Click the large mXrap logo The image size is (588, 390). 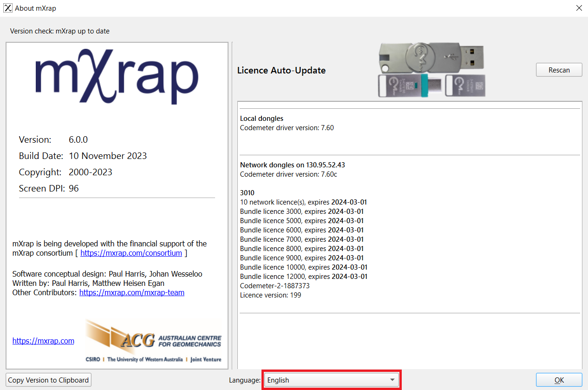point(117,77)
